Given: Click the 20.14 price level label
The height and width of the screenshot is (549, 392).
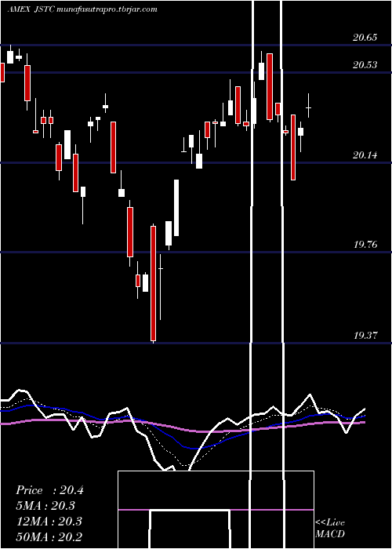Looking at the screenshot, I should (x=365, y=155).
